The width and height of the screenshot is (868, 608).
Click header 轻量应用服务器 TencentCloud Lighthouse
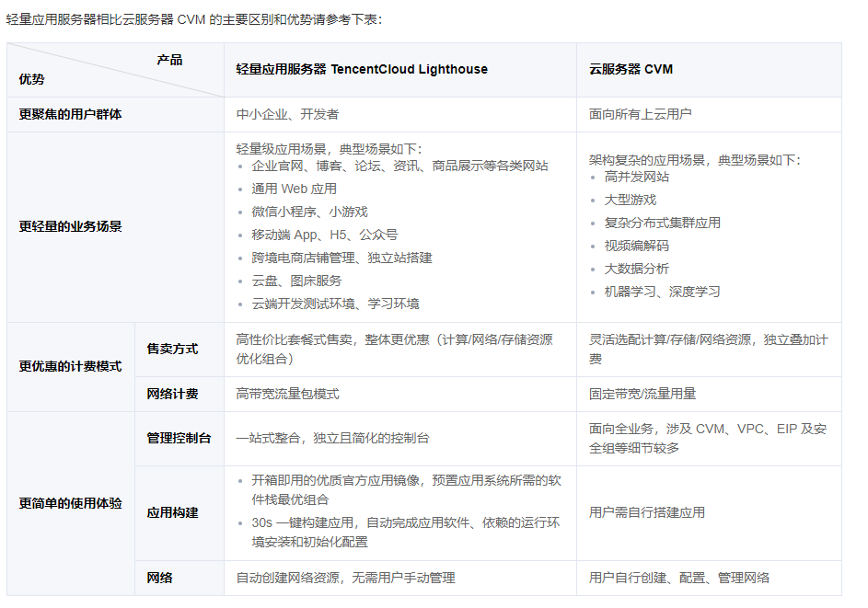click(x=362, y=69)
